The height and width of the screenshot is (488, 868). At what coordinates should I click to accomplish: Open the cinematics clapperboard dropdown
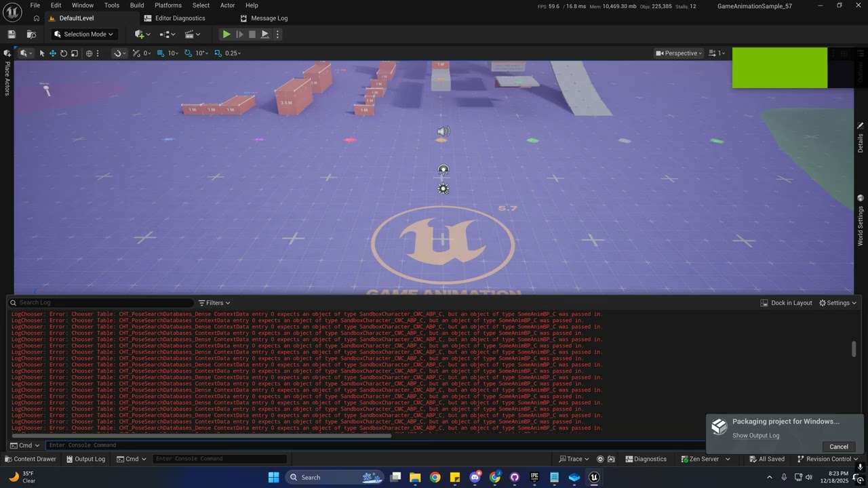(x=193, y=34)
